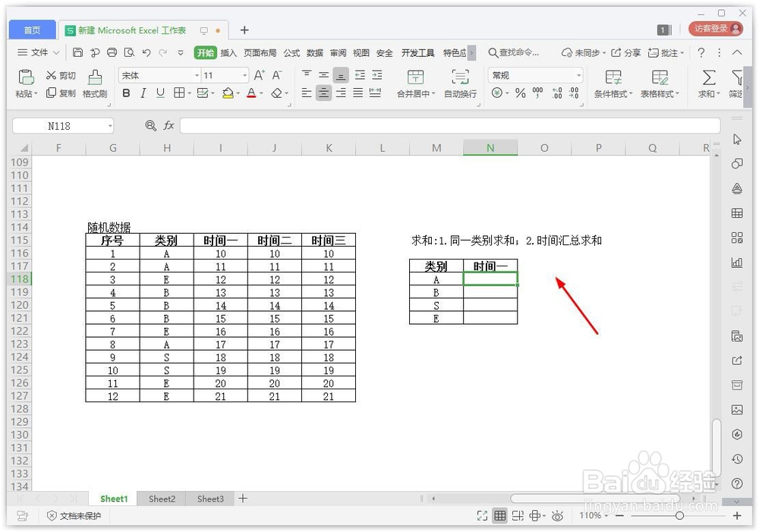Click the fx insert function icon

(x=168, y=126)
